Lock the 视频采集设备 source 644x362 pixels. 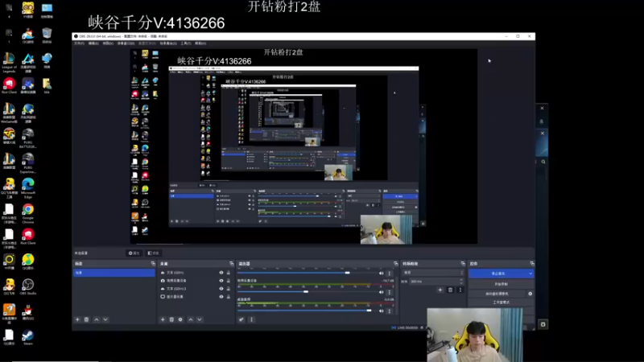point(229,281)
